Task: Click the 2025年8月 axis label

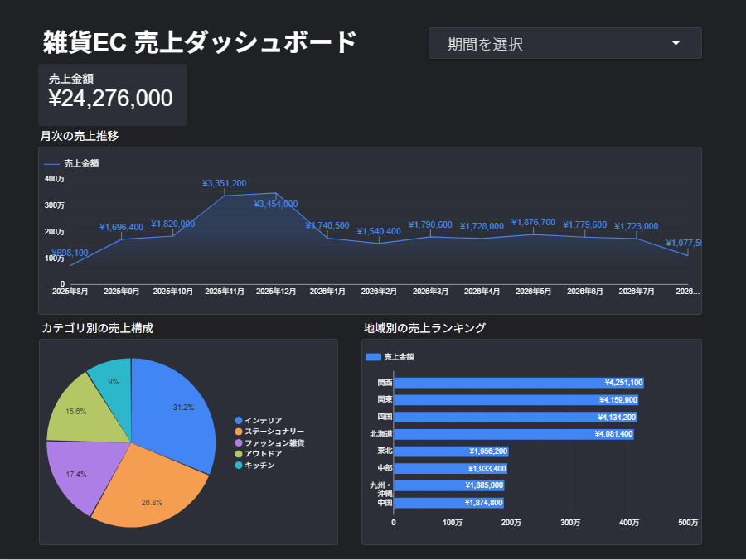Action: click(70, 292)
